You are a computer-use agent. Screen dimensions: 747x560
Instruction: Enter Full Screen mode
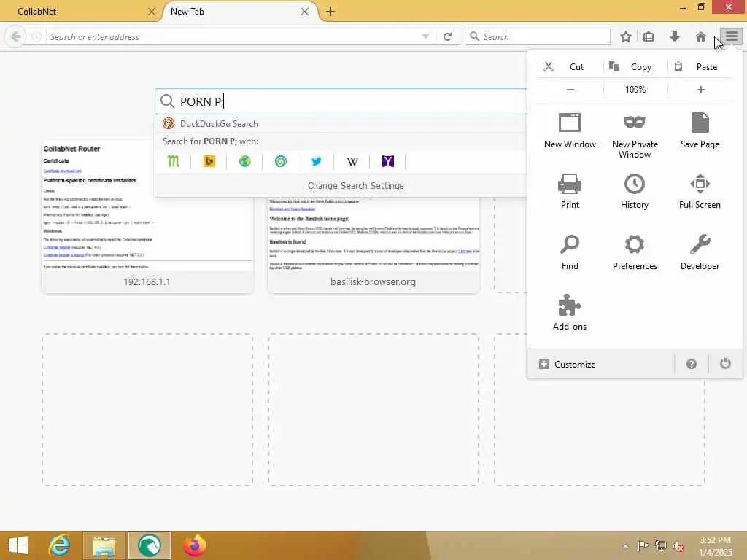tap(700, 192)
